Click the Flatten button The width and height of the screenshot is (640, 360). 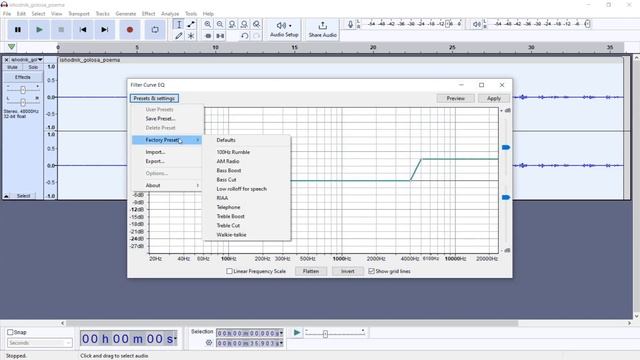pos(311,271)
